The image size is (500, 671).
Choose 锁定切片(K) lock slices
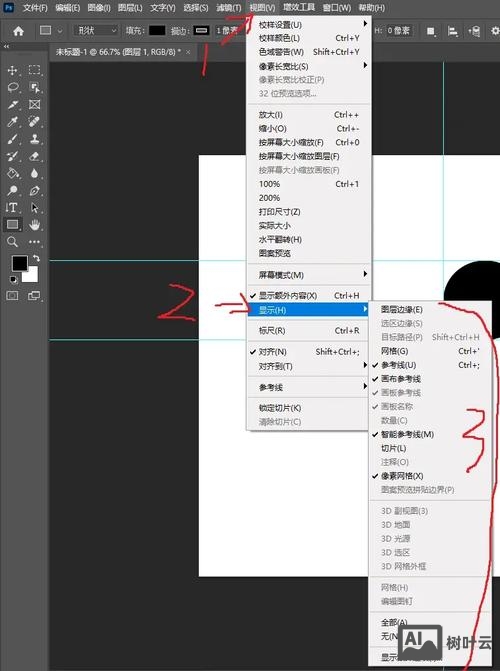coord(309,408)
